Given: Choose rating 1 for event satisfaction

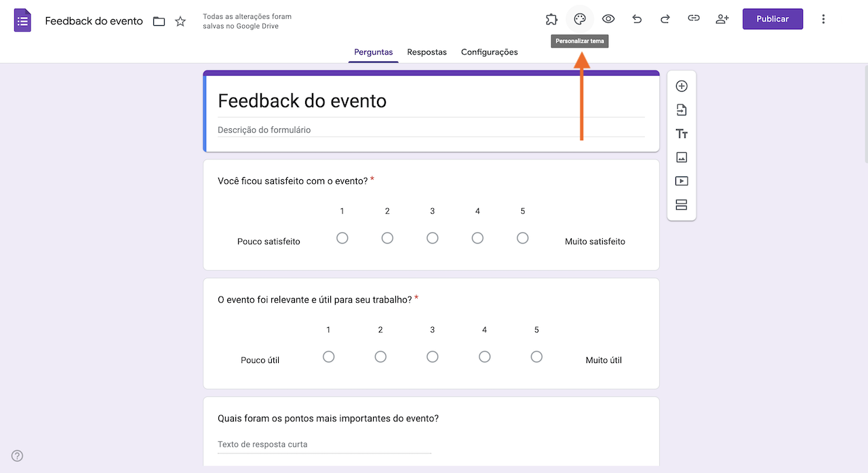Looking at the screenshot, I should point(342,238).
